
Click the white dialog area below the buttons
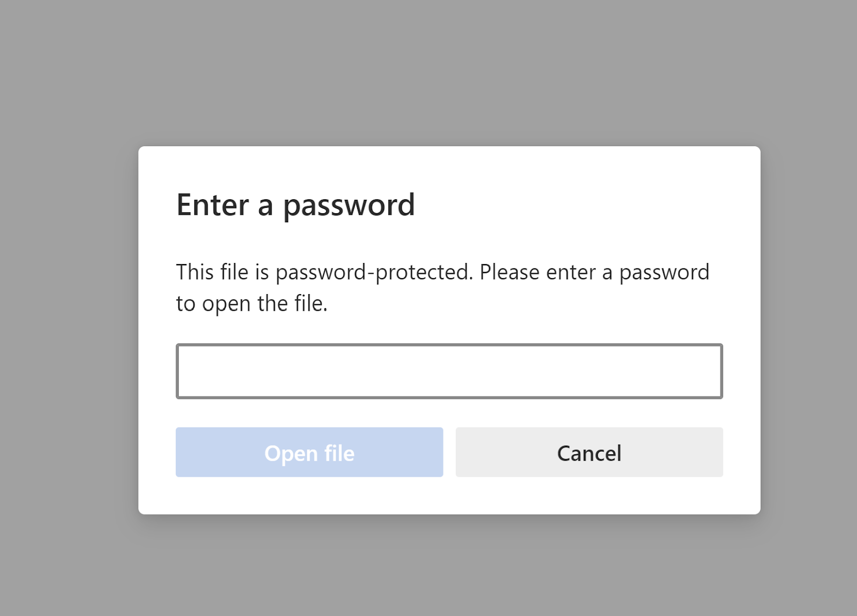[x=449, y=496]
